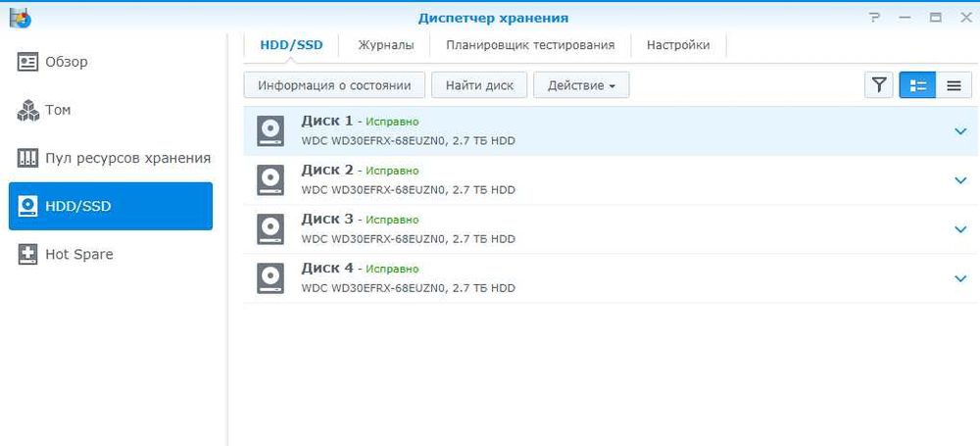
Task: Click Исправно status of Диск 1
Action: click(392, 122)
